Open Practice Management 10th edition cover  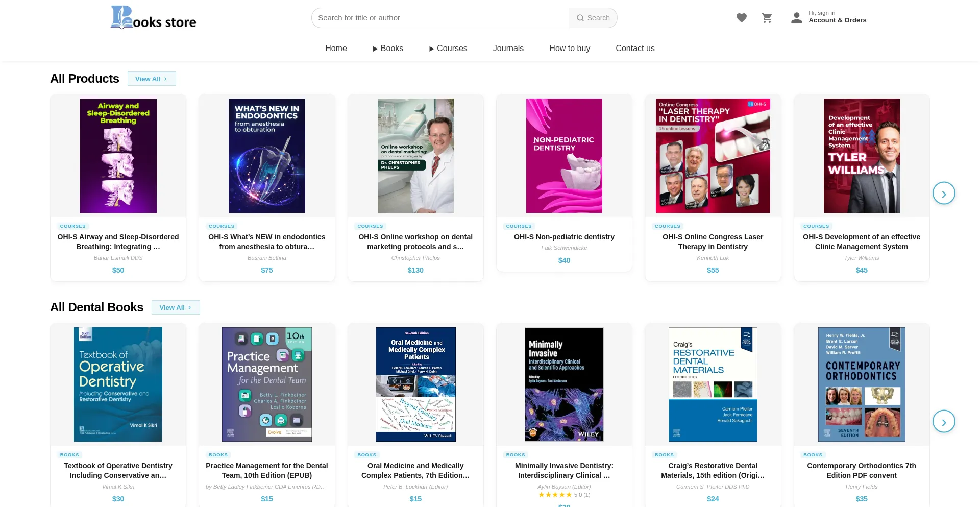tap(267, 384)
